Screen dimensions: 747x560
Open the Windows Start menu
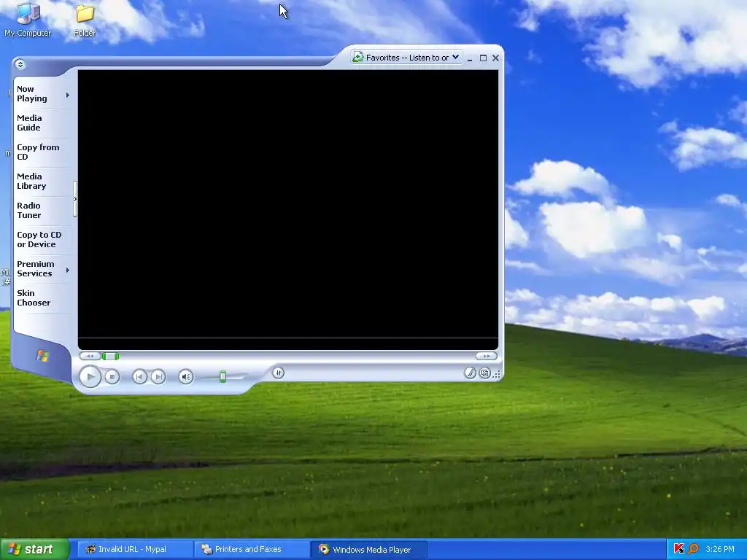[35, 549]
